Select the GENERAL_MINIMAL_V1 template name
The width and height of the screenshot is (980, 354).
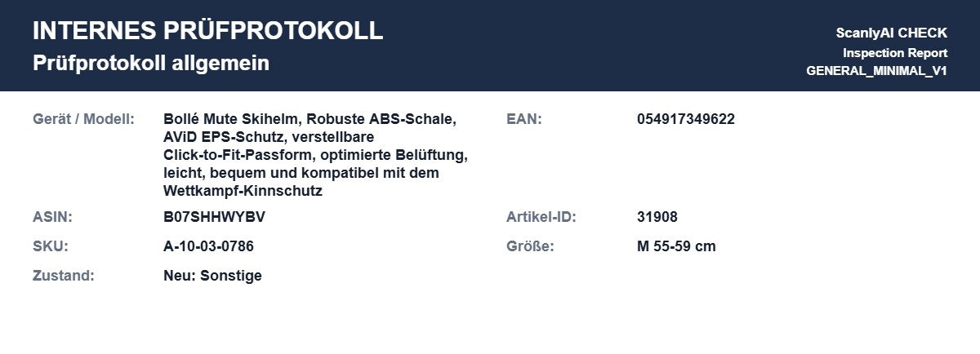coord(876,71)
